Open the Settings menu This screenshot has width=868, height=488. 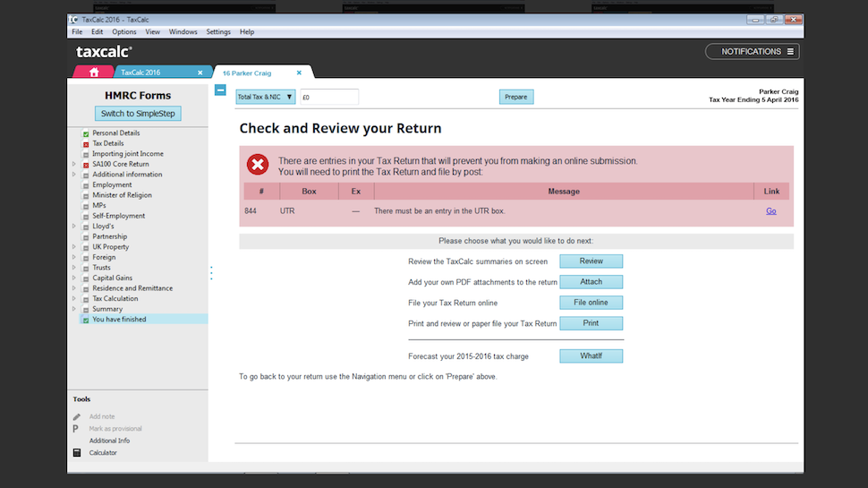click(x=218, y=32)
